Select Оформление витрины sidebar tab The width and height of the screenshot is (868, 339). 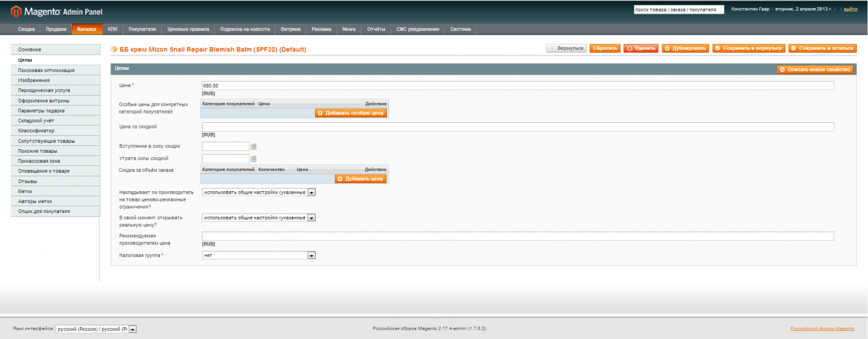tap(55, 101)
